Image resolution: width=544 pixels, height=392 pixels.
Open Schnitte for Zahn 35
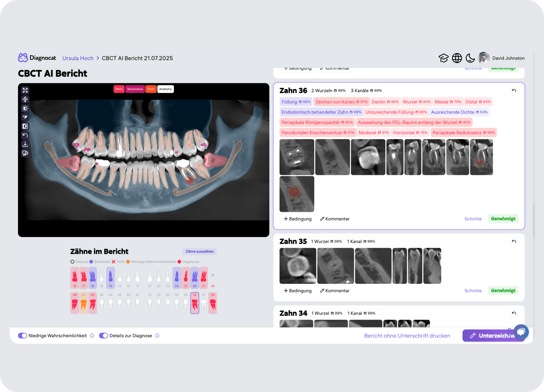(473, 291)
